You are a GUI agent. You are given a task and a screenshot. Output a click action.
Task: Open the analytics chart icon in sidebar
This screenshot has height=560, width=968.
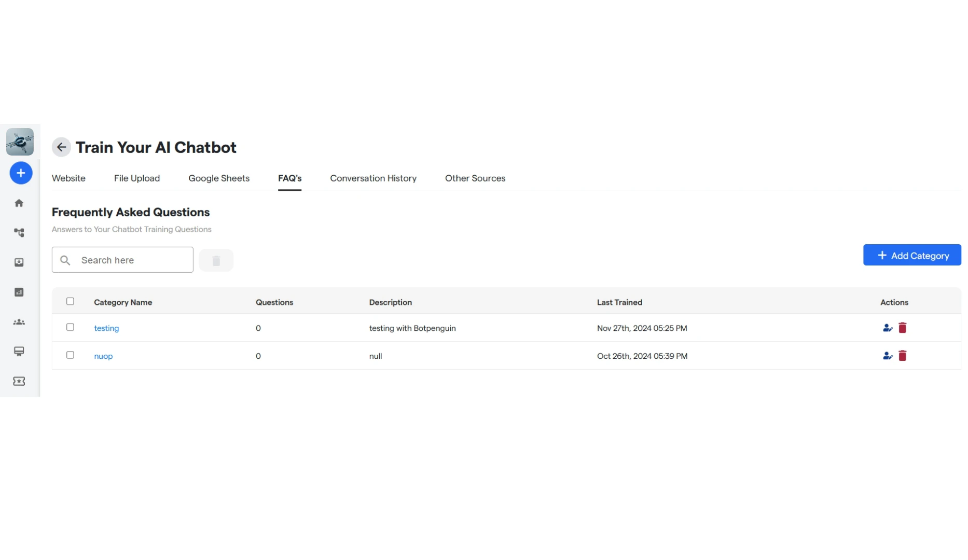[19, 292]
